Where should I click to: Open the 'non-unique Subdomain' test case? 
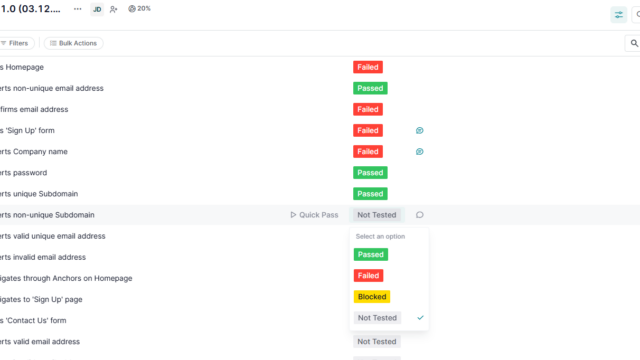point(47,215)
